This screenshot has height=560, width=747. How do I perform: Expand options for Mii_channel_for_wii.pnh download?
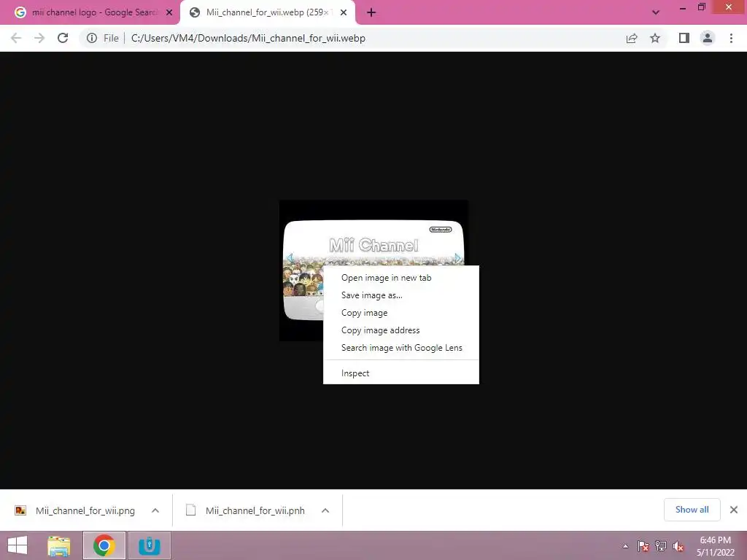click(x=325, y=510)
